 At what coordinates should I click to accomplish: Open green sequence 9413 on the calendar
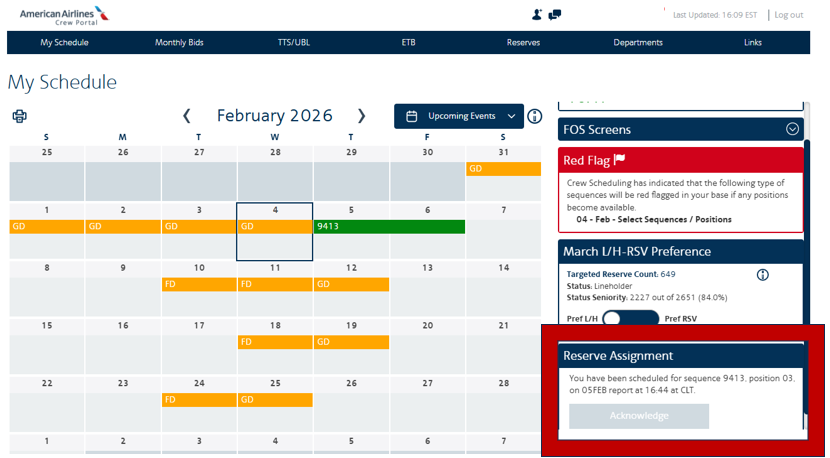click(x=389, y=227)
